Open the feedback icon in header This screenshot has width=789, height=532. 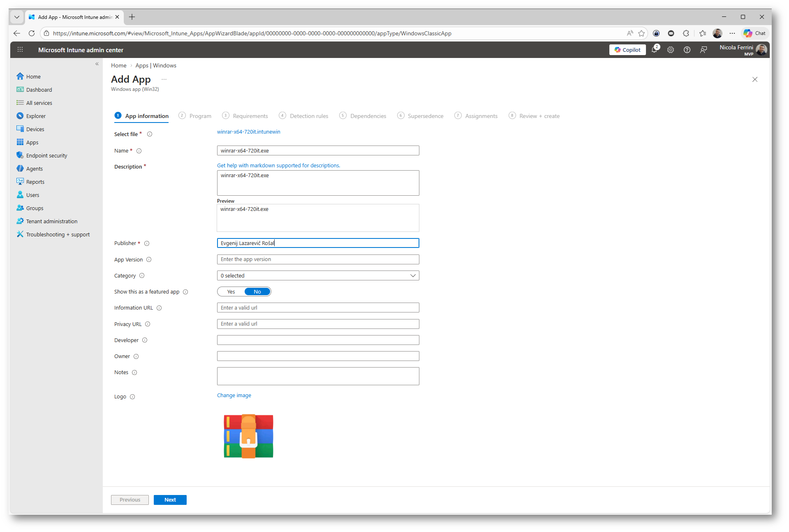point(703,50)
